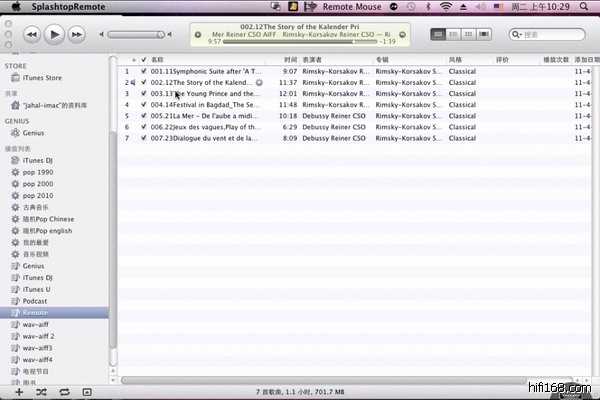Uncheck the 007.23 Dialogue du vent track
This screenshot has width=600, height=400.
click(x=143, y=137)
